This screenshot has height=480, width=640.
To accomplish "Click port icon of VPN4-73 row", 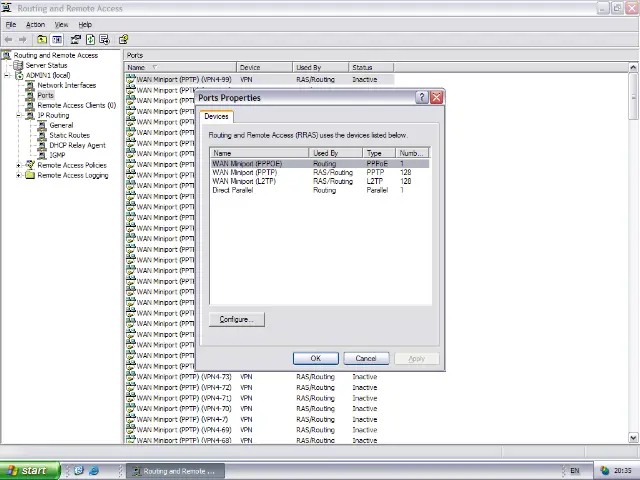I will click(131, 376).
